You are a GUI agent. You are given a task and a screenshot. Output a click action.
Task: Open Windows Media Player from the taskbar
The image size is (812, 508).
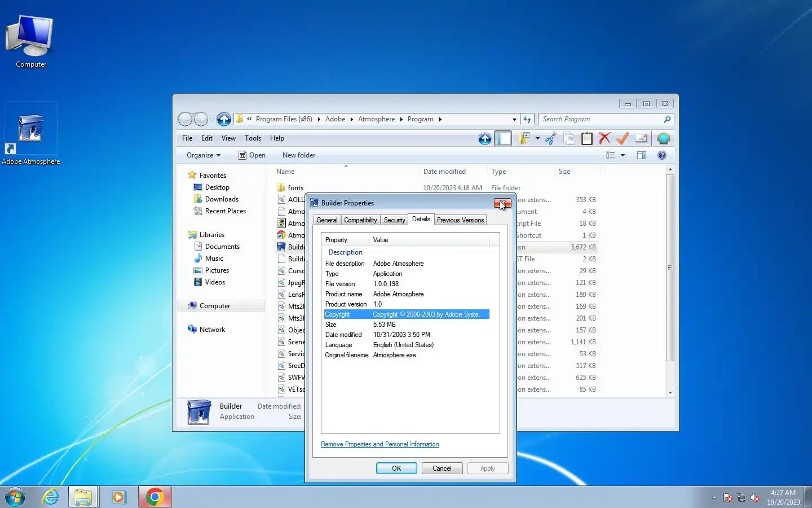[119, 497]
